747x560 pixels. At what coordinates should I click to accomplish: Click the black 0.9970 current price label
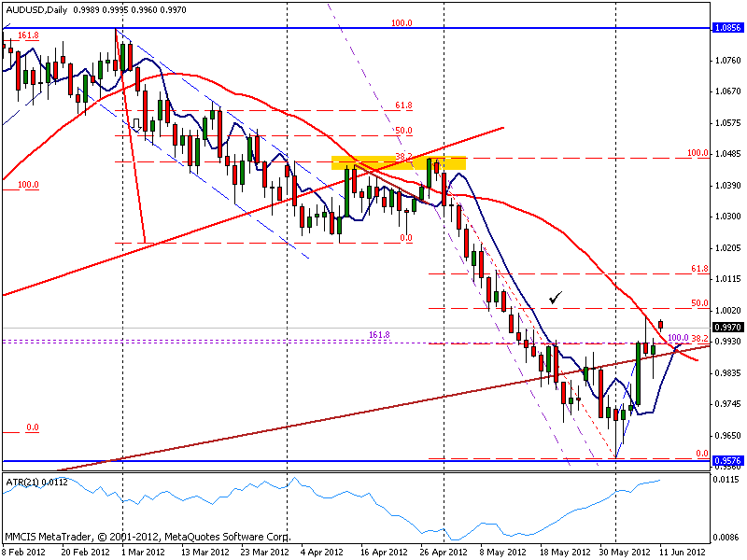728,328
